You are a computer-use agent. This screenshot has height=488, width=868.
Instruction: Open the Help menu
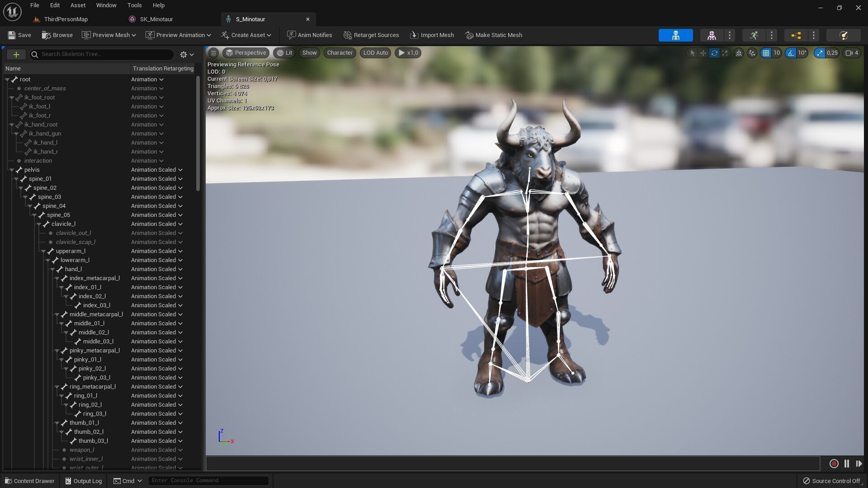158,5
